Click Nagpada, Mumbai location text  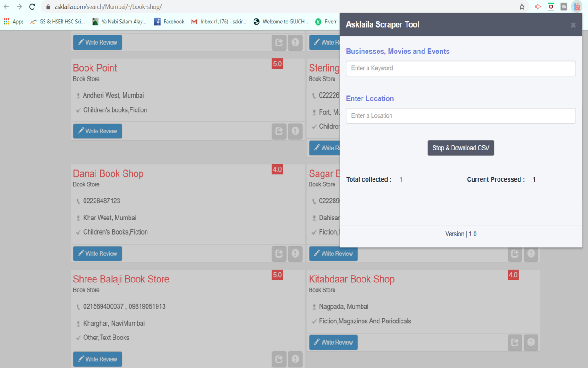pyautogui.click(x=344, y=306)
